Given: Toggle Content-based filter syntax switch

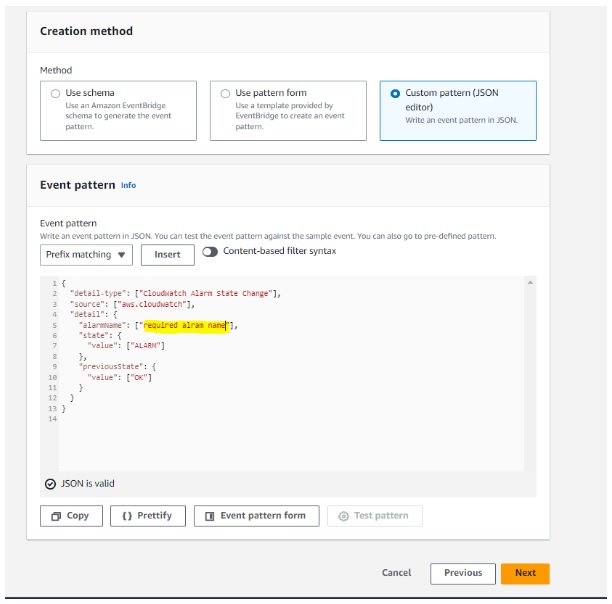Looking at the screenshot, I should click(210, 252).
